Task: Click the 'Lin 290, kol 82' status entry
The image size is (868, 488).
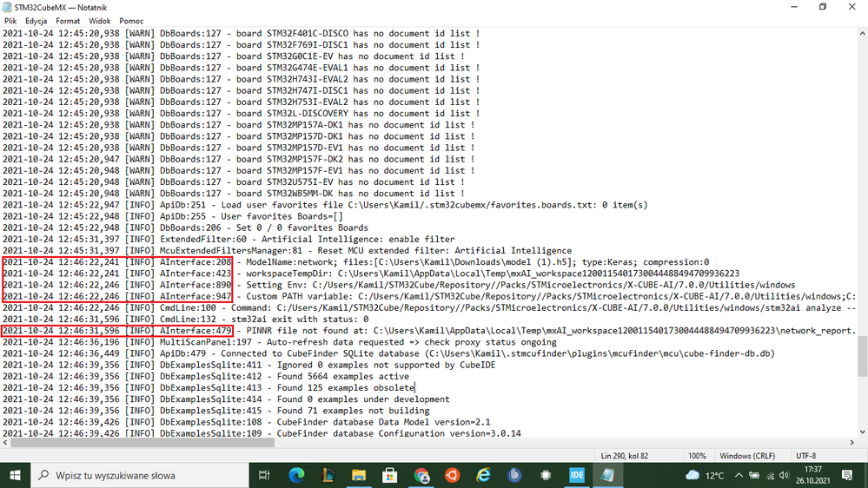Action: click(625, 456)
